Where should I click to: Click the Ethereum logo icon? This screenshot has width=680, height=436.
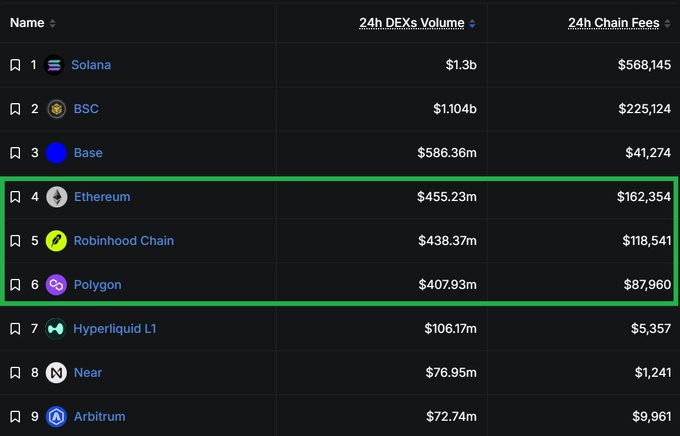pos(56,197)
